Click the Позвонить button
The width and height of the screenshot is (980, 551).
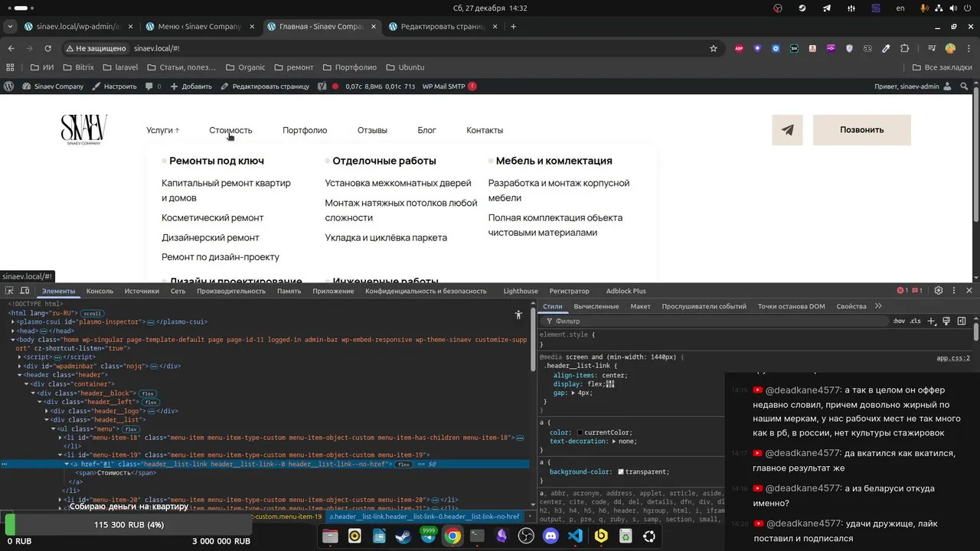[862, 130]
